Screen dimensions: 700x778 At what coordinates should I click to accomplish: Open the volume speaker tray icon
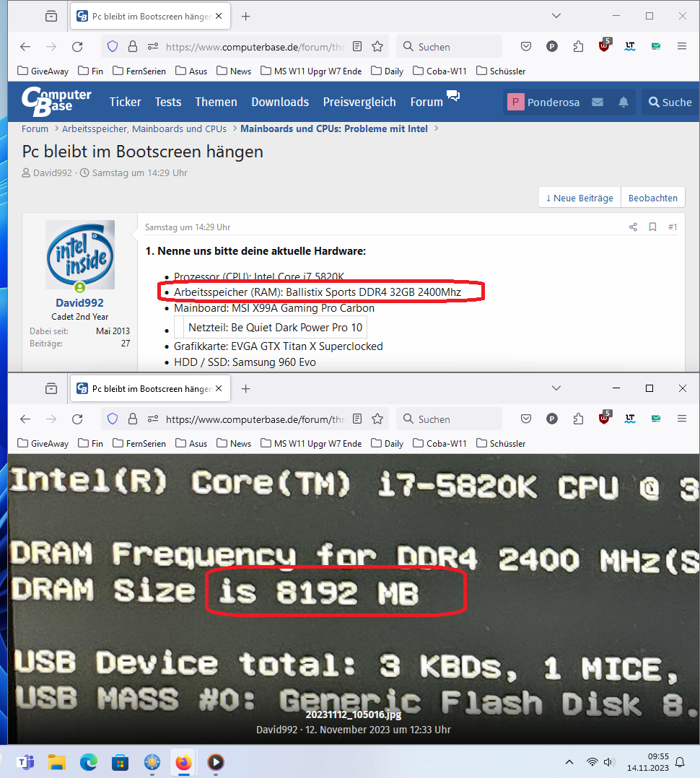point(609,762)
